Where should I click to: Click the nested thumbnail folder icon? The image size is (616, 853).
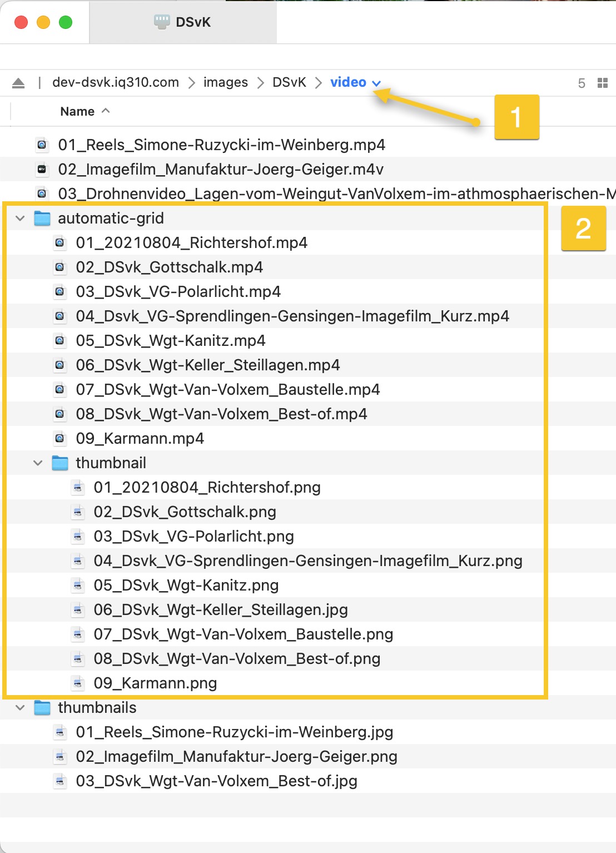pos(60,463)
